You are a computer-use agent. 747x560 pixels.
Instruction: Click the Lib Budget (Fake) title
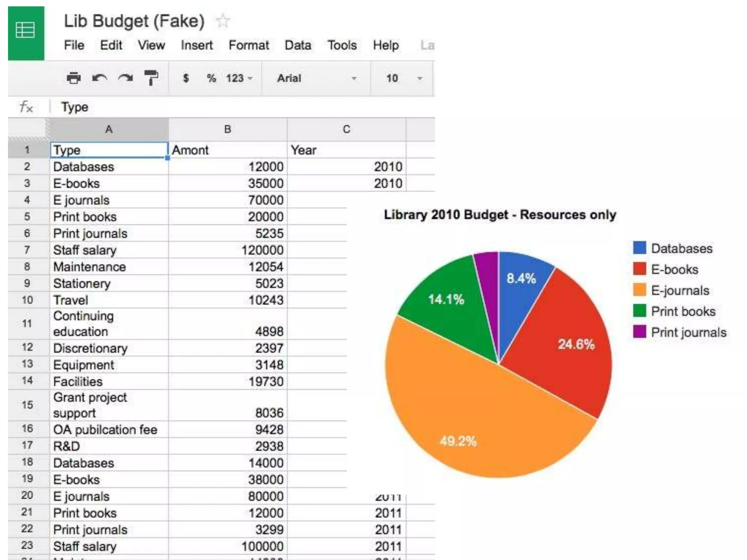pos(134,21)
